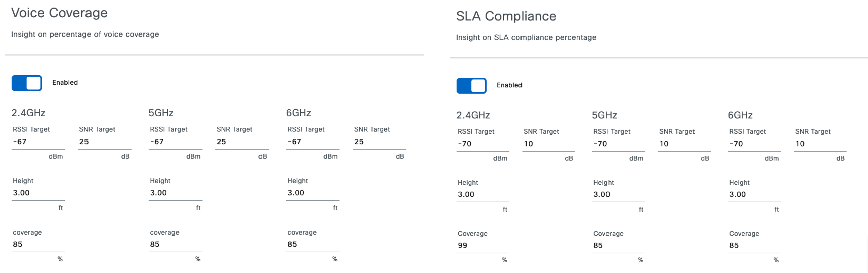Focus SLA Compliance 6GHz Coverage percentage field
Viewport: 868px width, 273px height.
[x=754, y=246]
